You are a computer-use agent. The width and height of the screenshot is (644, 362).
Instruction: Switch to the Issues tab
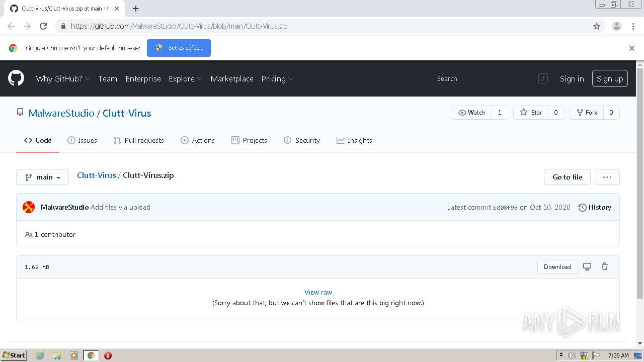tap(82, 140)
